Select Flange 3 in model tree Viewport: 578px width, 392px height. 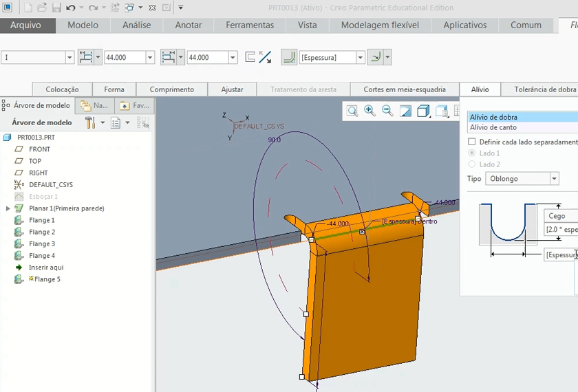click(x=41, y=243)
